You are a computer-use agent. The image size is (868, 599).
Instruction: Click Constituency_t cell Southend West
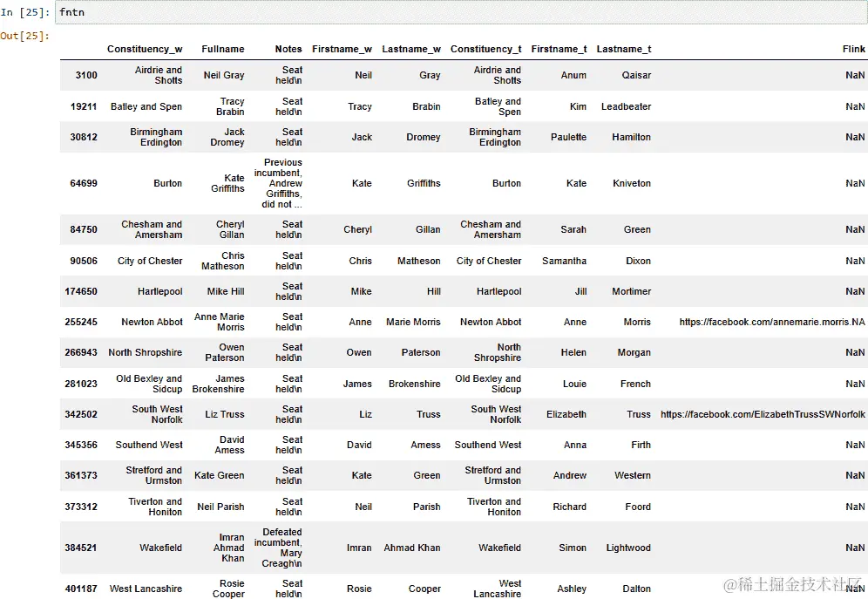pos(488,445)
